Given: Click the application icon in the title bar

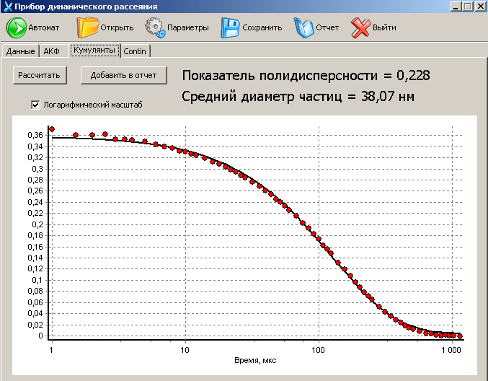Looking at the screenshot, I should 7,7.
